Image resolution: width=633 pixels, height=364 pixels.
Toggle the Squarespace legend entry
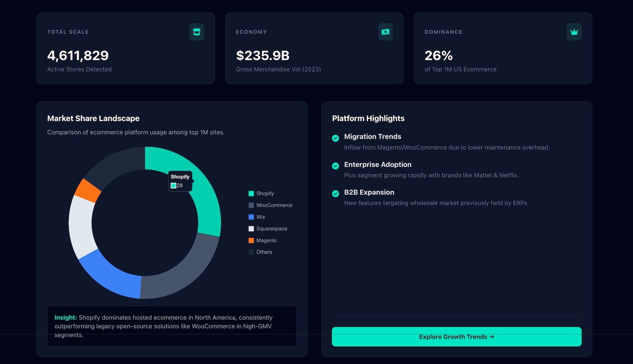tap(268, 229)
